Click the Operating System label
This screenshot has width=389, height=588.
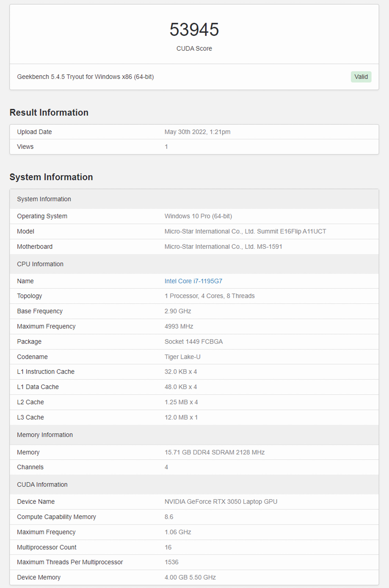coord(42,216)
